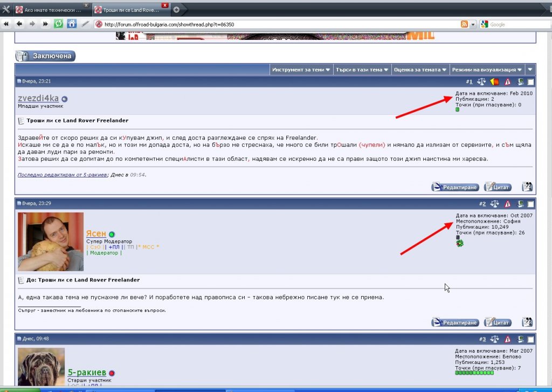Open permalink #1 of the first post

coord(469,82)
